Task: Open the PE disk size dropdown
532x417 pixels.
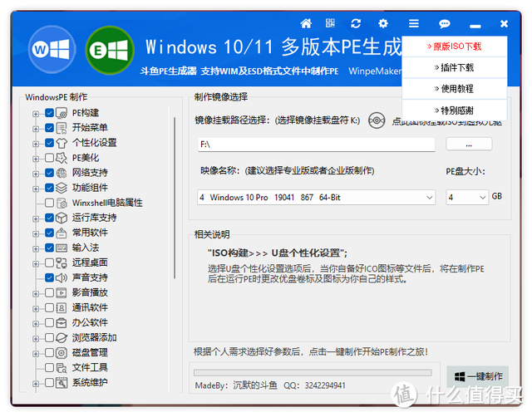Action: [x=467, y=198]
